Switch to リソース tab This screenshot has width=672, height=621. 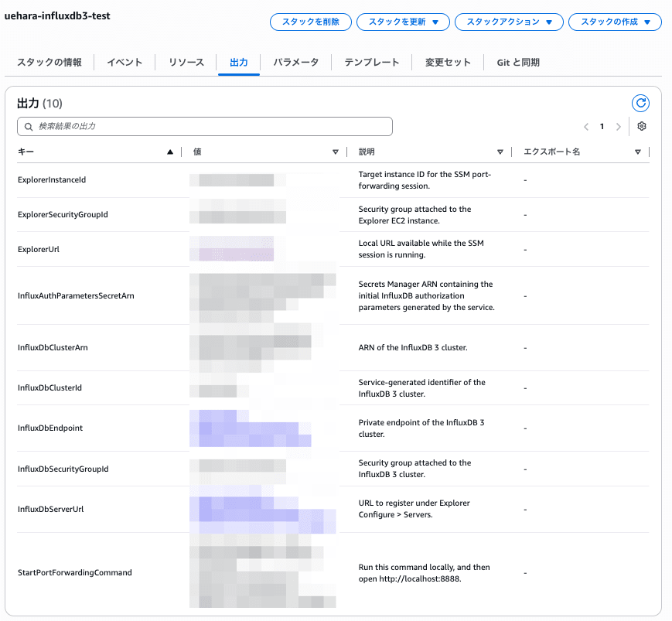coord(186,62)
